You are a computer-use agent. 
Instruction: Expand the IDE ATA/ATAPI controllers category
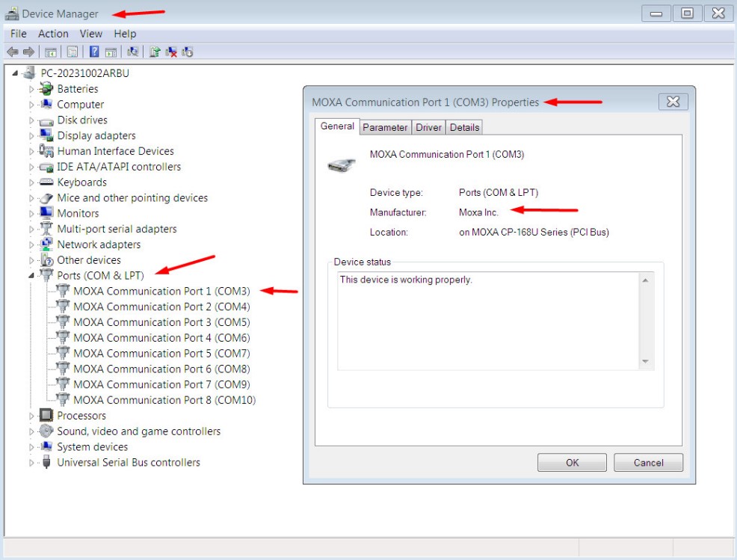click(x=31, y=167)
